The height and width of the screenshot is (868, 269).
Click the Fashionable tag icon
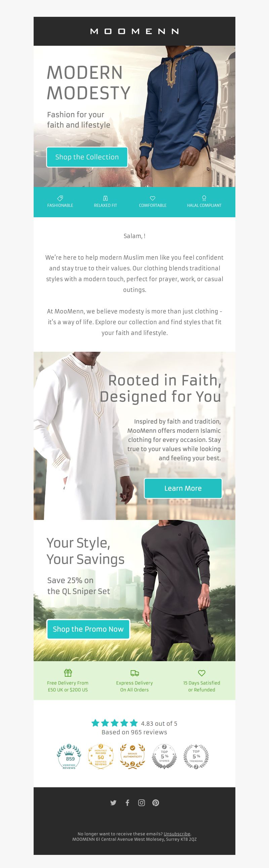click(60, 198)
